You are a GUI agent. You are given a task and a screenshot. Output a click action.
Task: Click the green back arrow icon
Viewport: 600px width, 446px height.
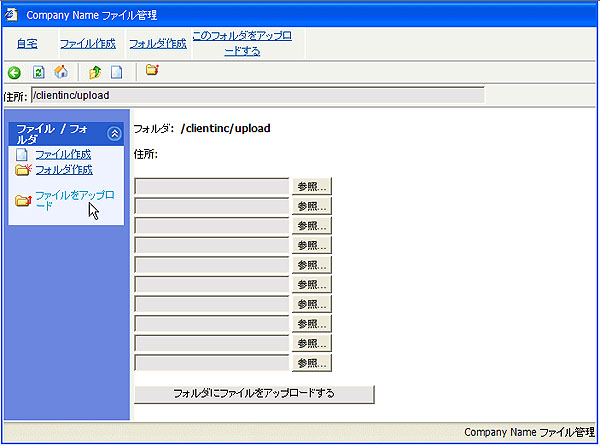15,73
